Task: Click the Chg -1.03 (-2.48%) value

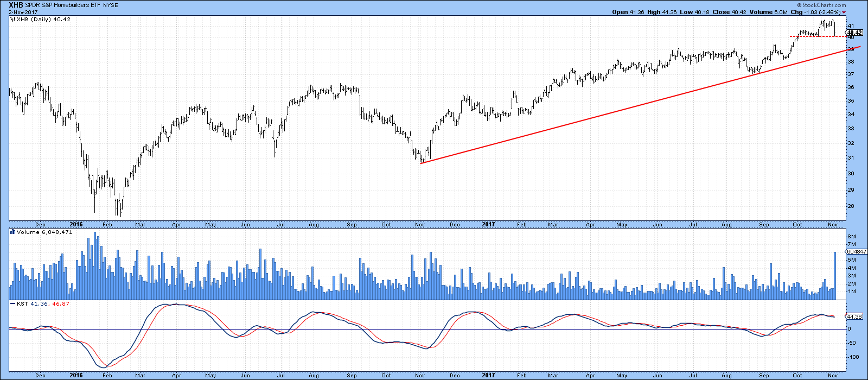Action: coord(815,12)
